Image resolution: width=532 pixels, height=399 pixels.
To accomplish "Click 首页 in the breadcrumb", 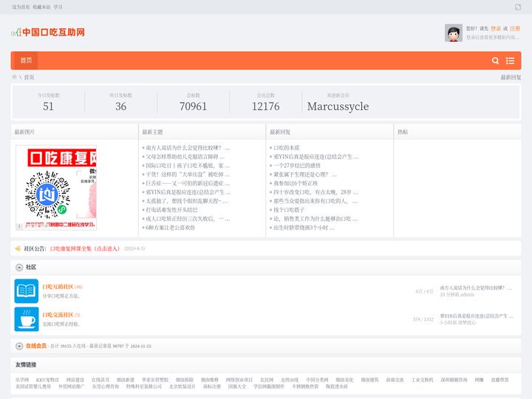I will coord(29,78).
